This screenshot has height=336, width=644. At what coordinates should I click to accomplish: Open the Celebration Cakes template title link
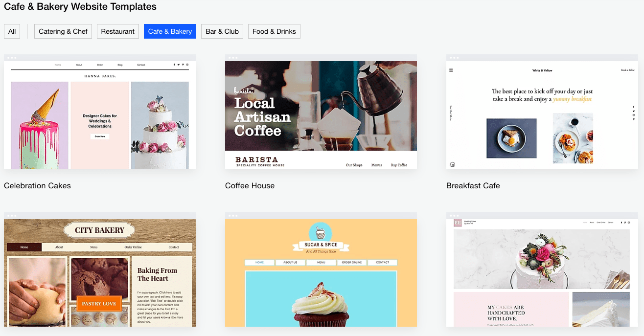37,186
